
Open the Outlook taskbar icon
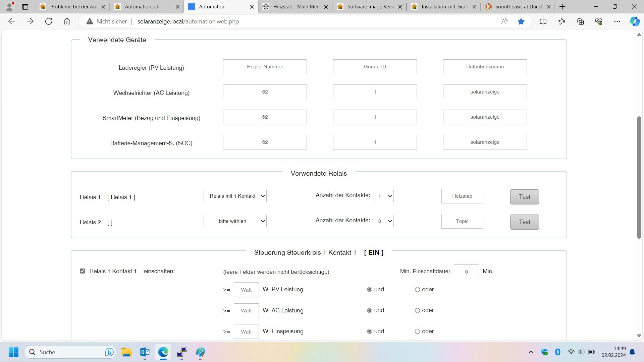(145, 352)
